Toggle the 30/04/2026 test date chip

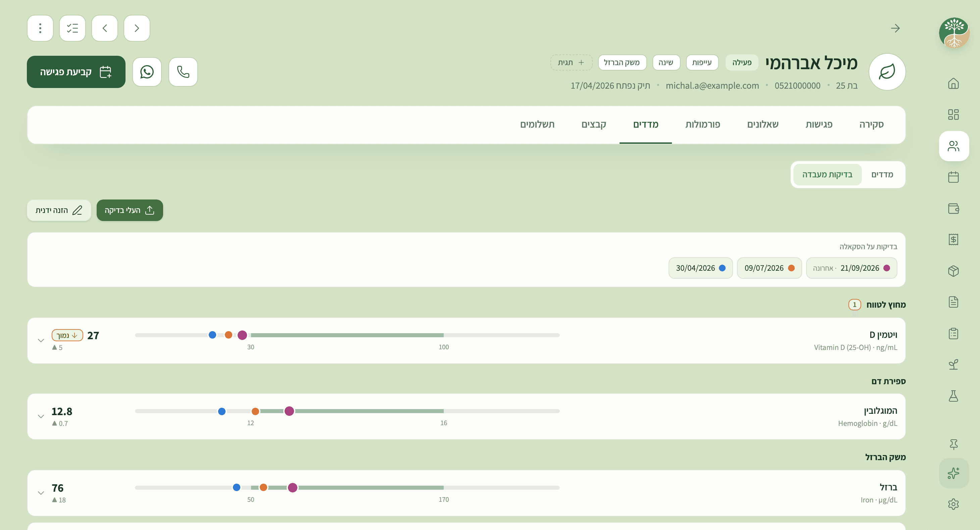pos(700,268)
